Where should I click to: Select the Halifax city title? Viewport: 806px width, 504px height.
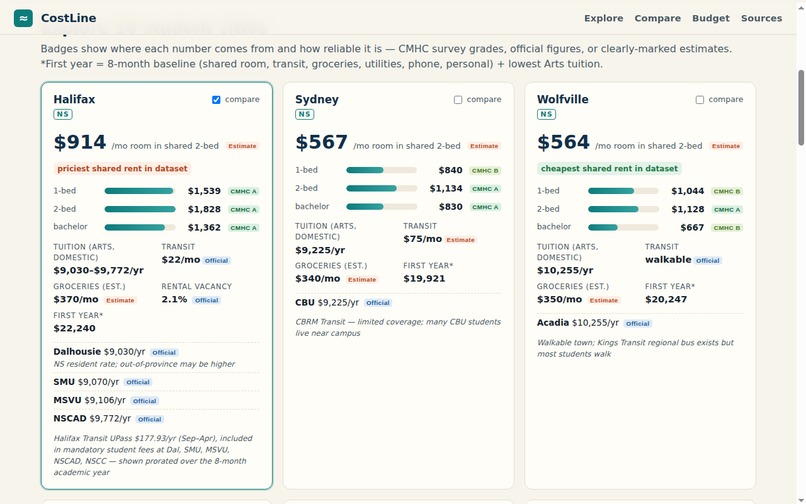click(74, 99)
